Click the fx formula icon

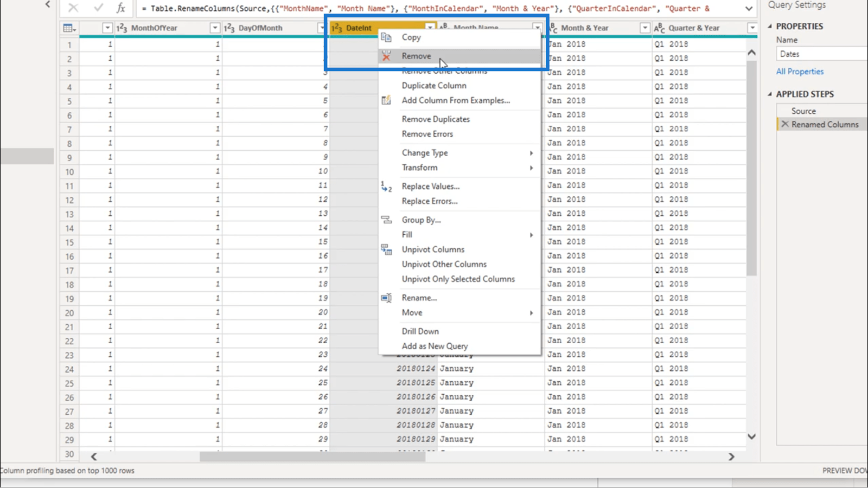coord(121,8)
